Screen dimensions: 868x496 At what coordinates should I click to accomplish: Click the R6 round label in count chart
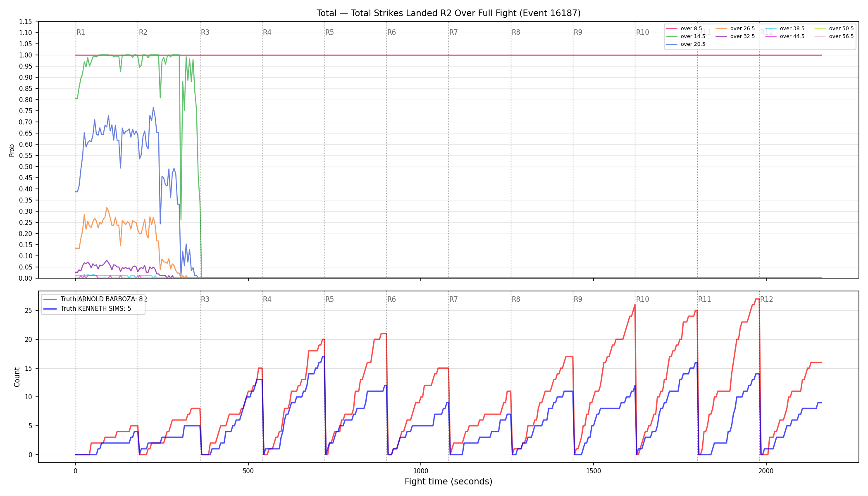coord(391,299)
